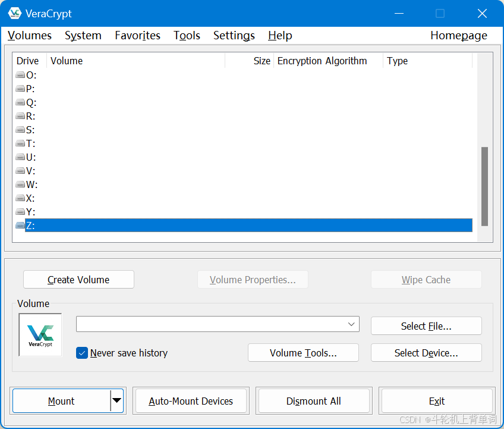Viewport: 504px width, 429px height.
Task: Click the Create Volume button
Action: (x=78, y=279)
